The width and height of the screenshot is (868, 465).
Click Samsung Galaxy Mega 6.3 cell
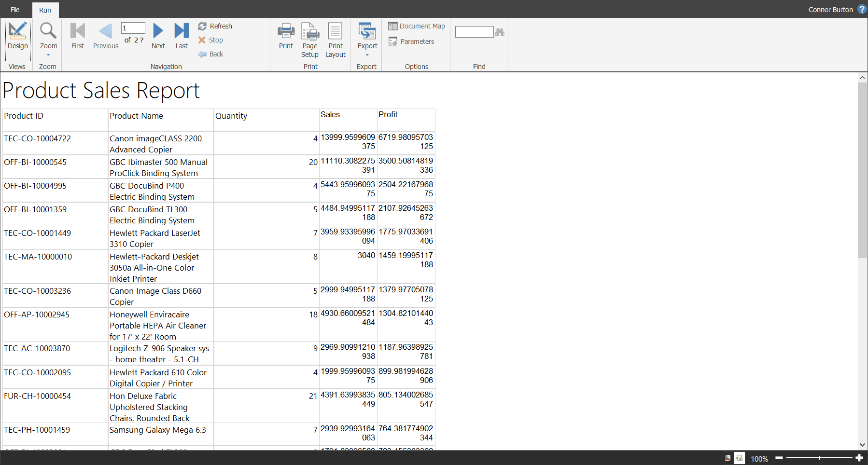(x=161, y=434)
